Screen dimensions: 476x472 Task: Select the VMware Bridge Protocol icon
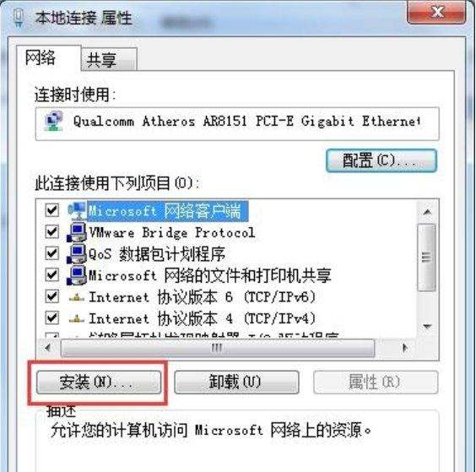77,233
